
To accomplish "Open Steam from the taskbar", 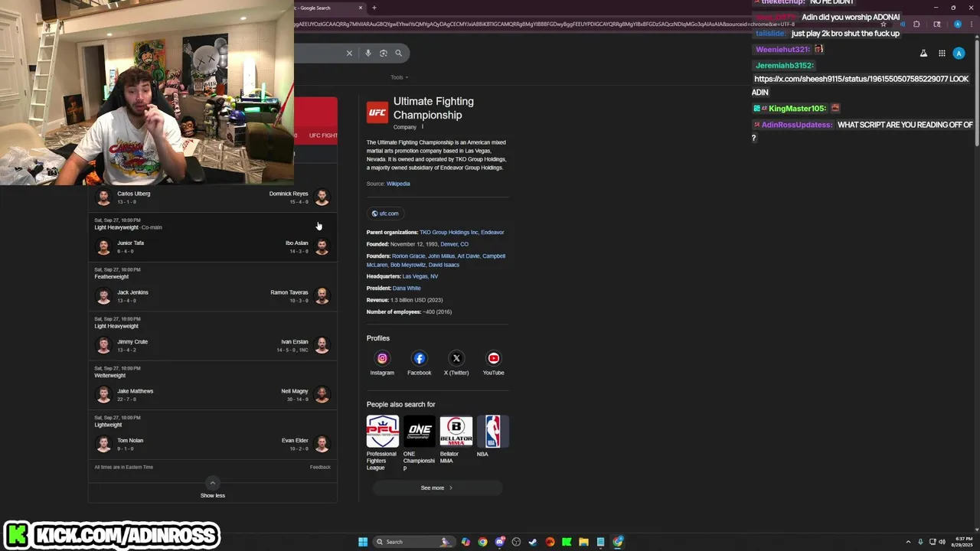I will [x=533, y=542].
